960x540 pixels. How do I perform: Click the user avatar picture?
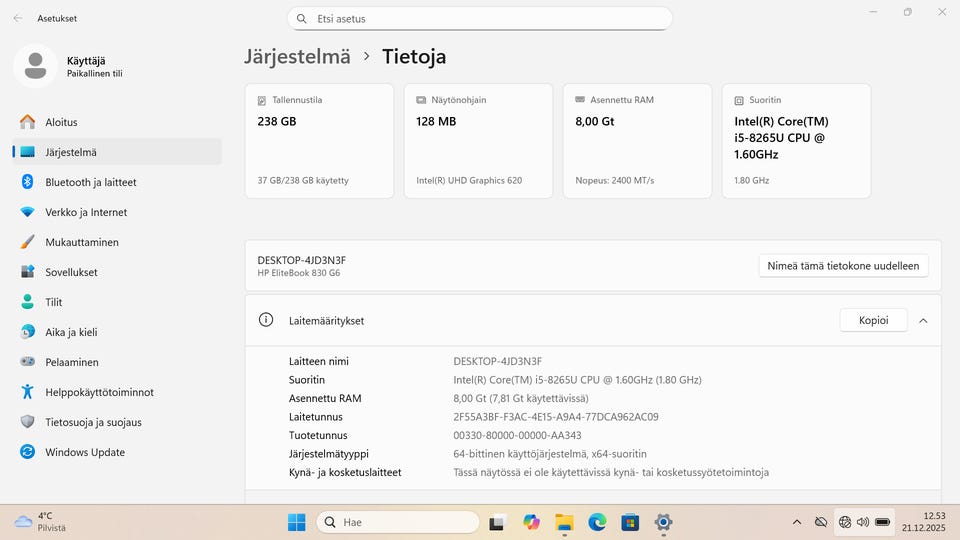[x=35, y=66]
